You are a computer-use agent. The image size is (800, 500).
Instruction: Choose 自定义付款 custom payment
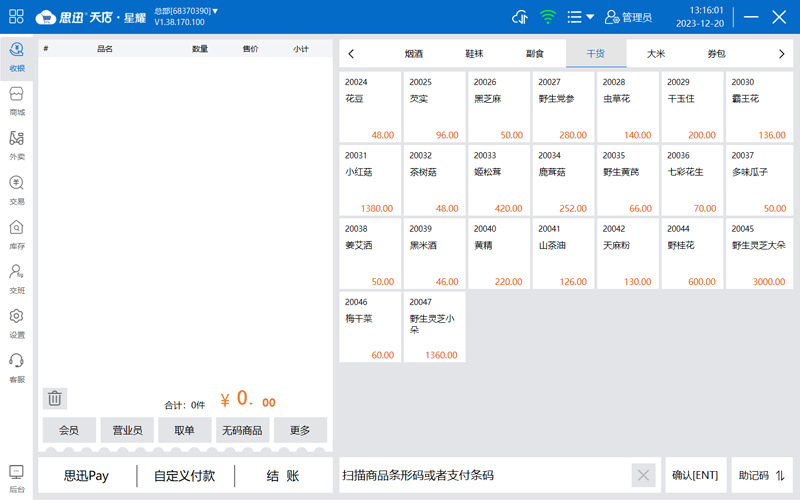tap(185, 476)
